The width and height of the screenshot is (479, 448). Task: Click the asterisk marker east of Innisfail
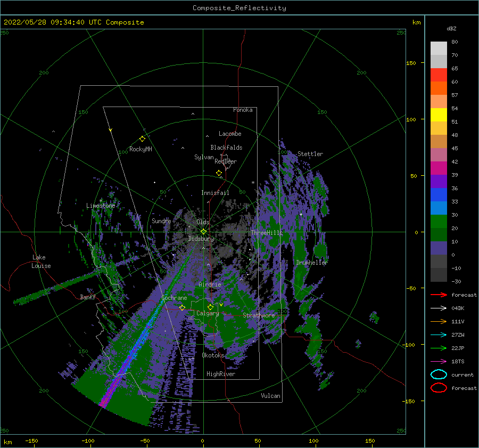(x=253, y=183)
